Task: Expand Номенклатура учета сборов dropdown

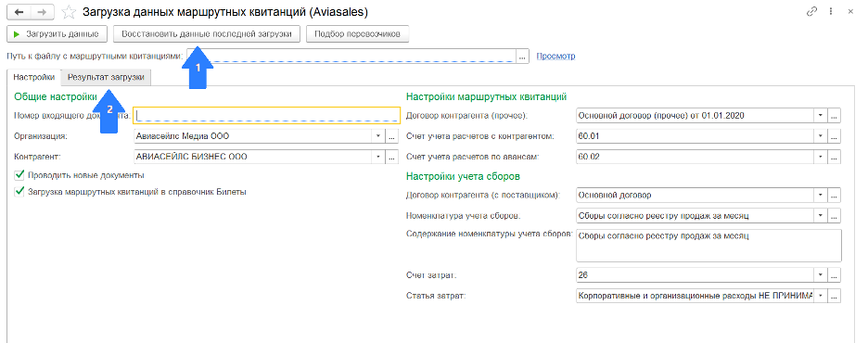Action: coord(821,216)
